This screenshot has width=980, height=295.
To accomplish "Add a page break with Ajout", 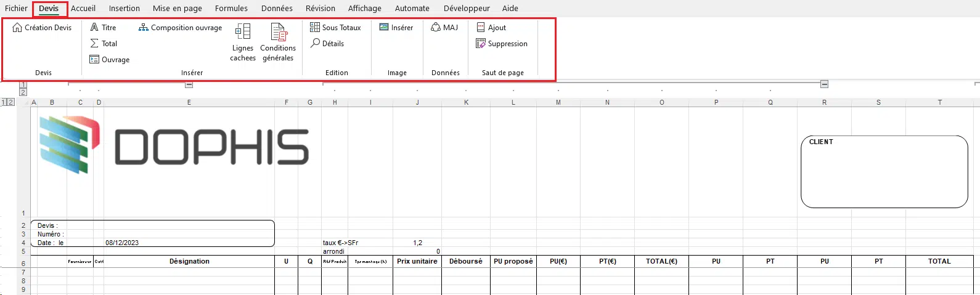I will click(491, 28).
